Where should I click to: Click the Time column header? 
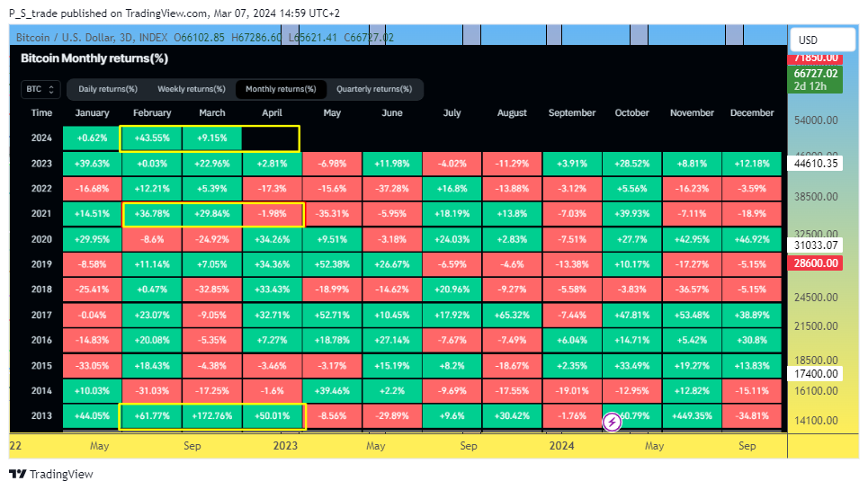point(41,112)
